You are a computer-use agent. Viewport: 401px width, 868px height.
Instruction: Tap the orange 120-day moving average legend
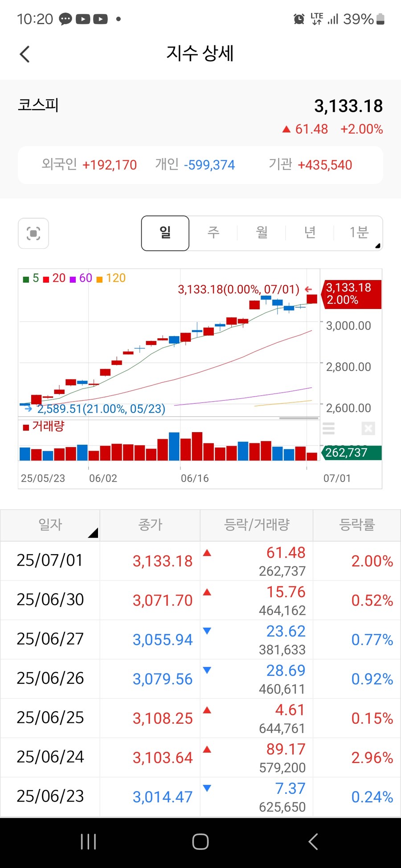(111, 278)
